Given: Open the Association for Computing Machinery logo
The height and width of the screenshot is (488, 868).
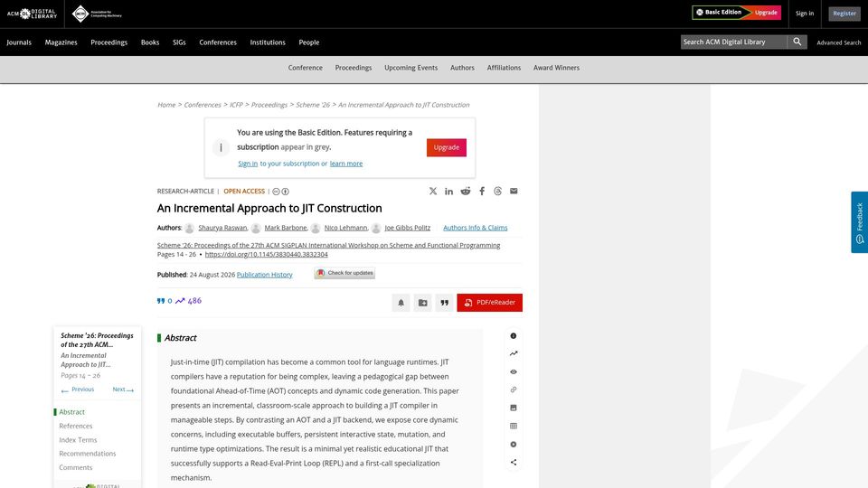Looking at the screenshot, I should tap(97, 14).
